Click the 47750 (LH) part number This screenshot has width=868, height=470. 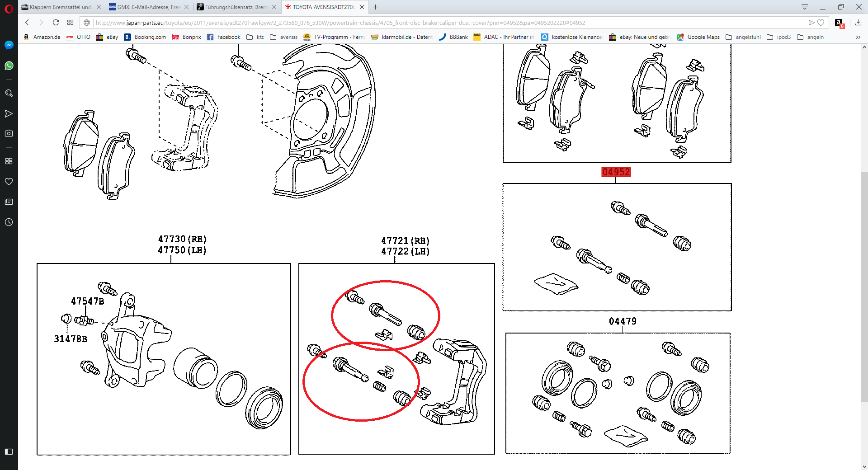[182, 250]
